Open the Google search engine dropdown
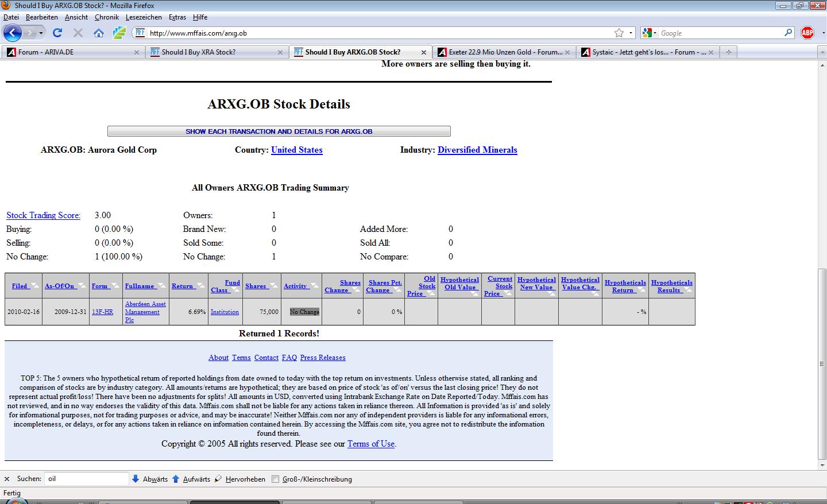Viewport: 827px width, 504px height. (x=649, y=33)
